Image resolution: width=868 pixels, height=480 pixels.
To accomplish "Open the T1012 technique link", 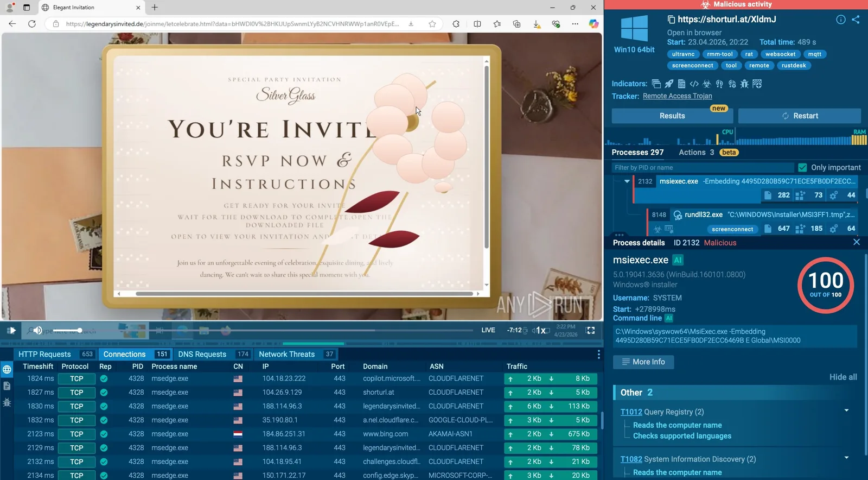I will tap(631, 412).
